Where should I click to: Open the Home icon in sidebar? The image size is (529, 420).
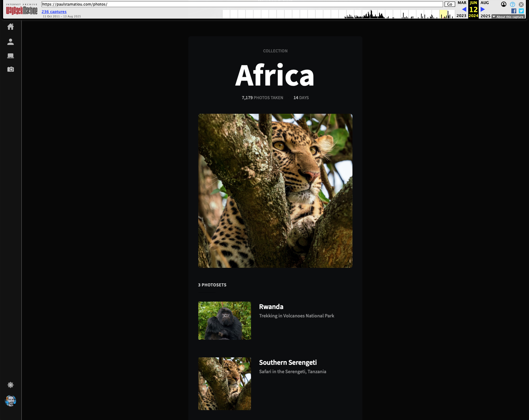pyautogui.click(x=11, y=27)
